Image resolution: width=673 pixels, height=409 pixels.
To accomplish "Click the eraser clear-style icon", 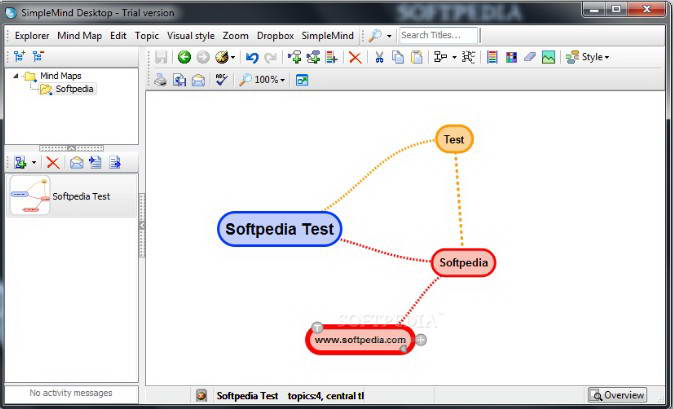I will pyautogui.click(x=530, y=57).
